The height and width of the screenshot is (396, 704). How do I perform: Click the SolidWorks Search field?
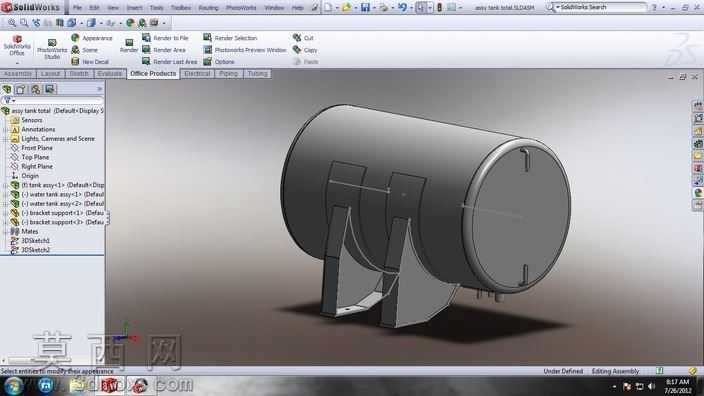click(x=600, y=7)
